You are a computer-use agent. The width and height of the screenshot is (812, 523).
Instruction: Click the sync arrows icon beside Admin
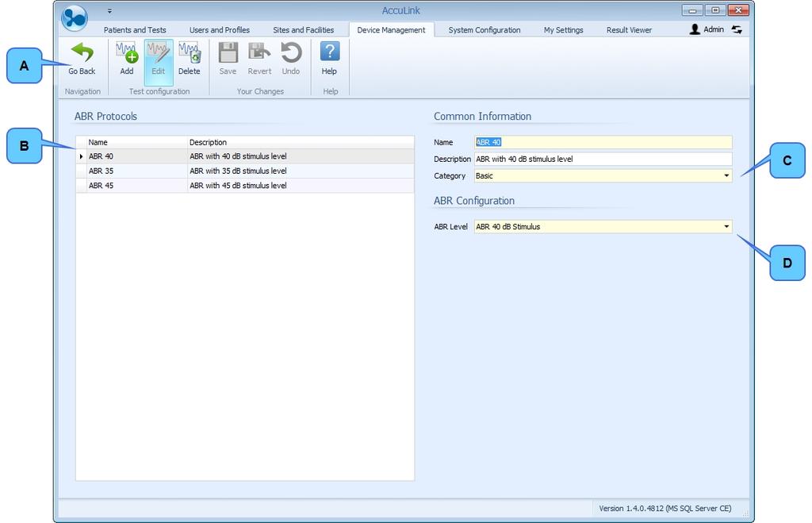click(737, 29)
